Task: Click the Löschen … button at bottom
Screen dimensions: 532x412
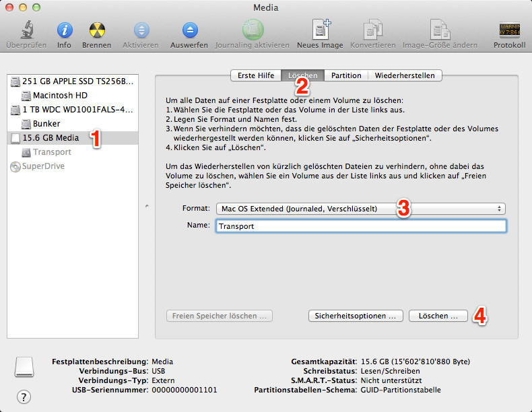Action: 438,316
